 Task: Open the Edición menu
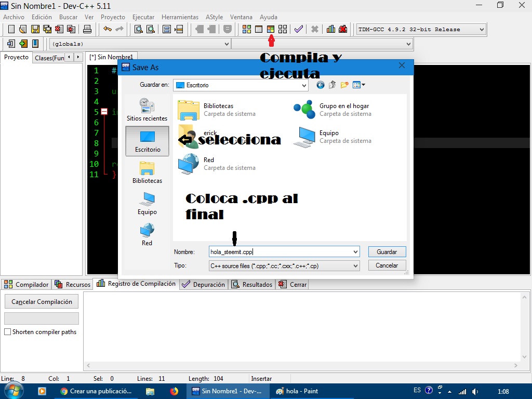pos(42,17)
